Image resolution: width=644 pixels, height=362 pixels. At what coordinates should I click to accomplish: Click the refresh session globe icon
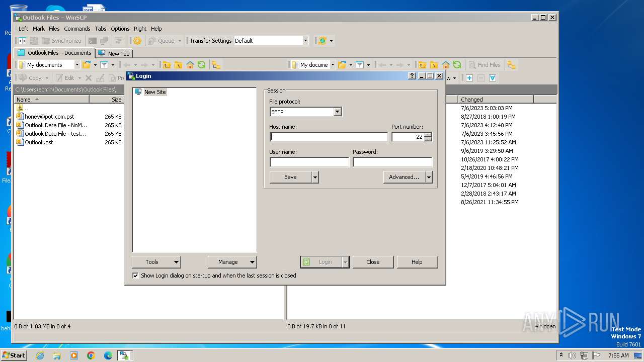pos(323,41)
